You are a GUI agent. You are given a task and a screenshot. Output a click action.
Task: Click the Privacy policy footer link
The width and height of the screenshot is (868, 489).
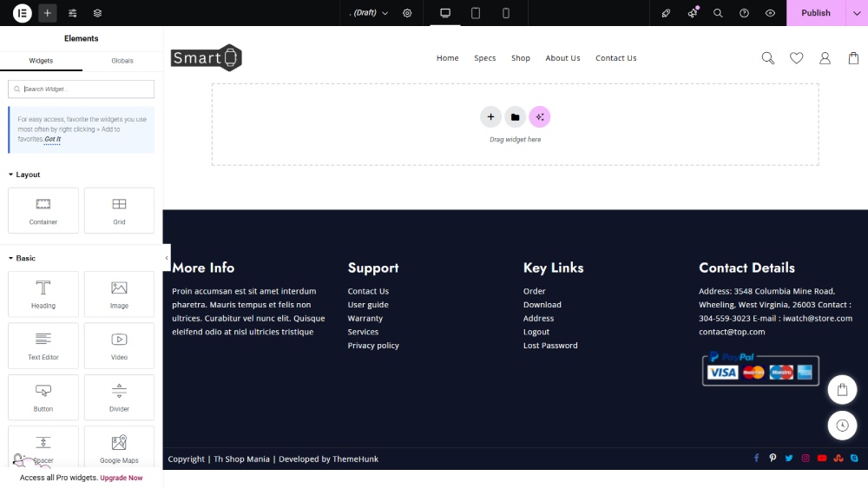pos(373,346)
